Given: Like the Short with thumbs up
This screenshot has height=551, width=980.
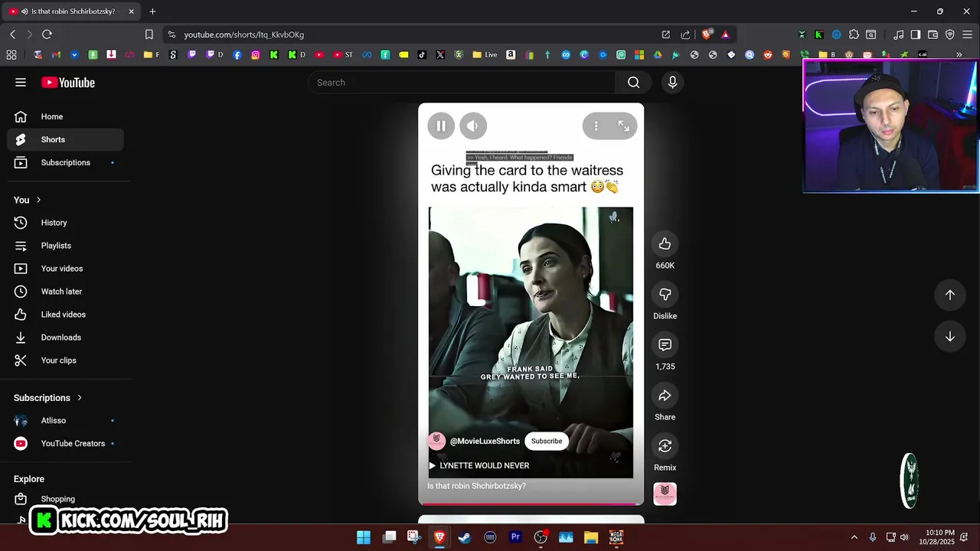Looking at the screenshot, I should pyautogui.click(x=665, y=244).
